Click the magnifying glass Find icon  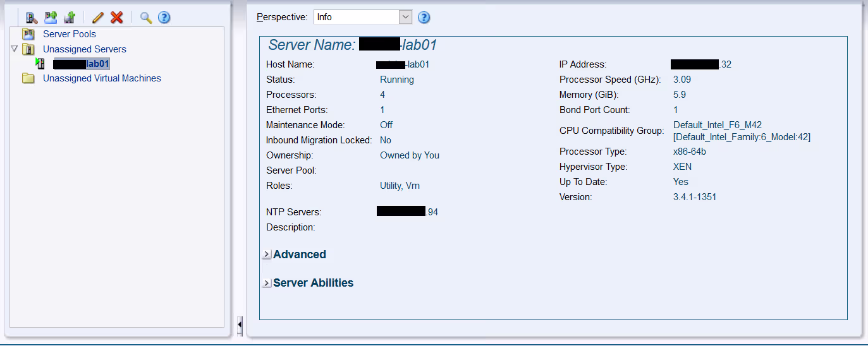(x=146, y=18)
